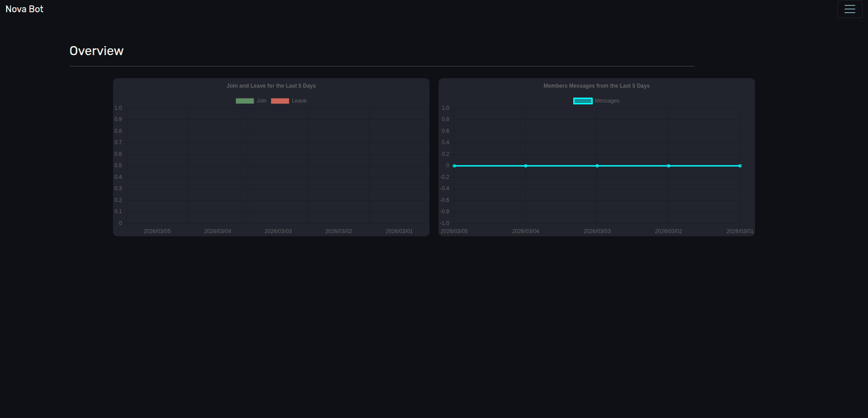Click the Nova Bot brand link
Viewport: 868px width, 418px height.
click(24, 9)
